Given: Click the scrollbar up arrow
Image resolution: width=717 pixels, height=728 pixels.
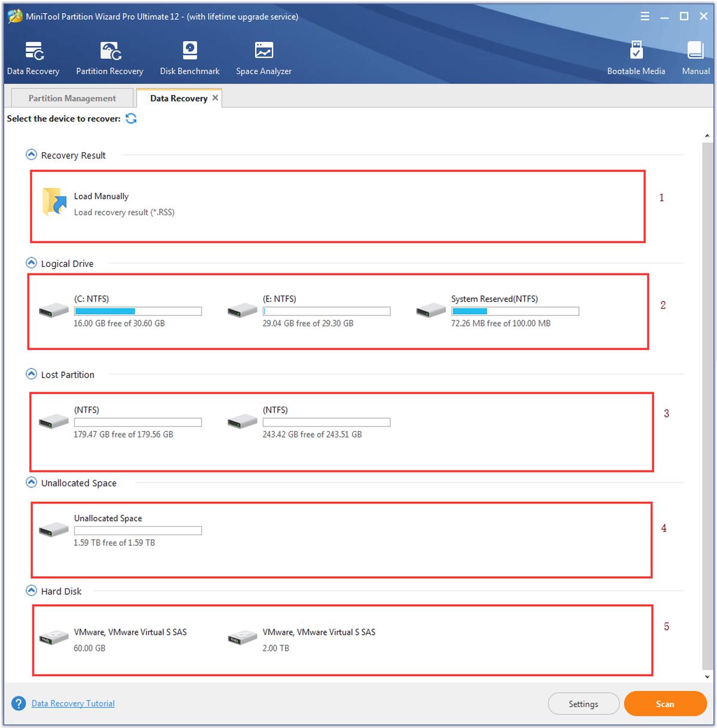Looking at the screenshot, I should (x=707, y=136).
